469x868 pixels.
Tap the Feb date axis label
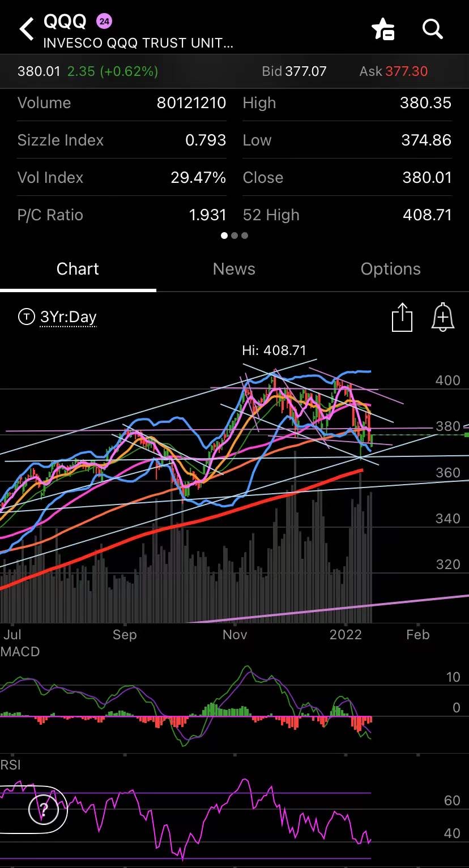point(418,634)
